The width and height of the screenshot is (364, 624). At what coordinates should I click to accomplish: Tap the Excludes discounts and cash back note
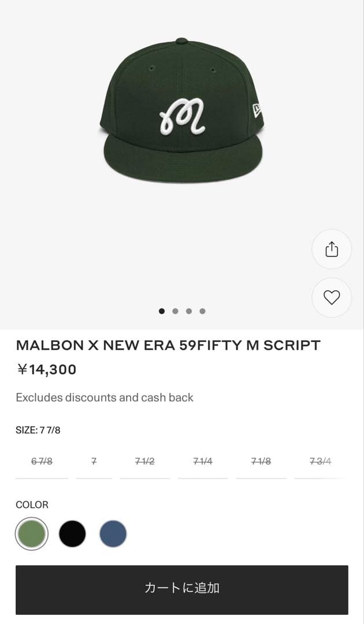(x=105, y=398)
